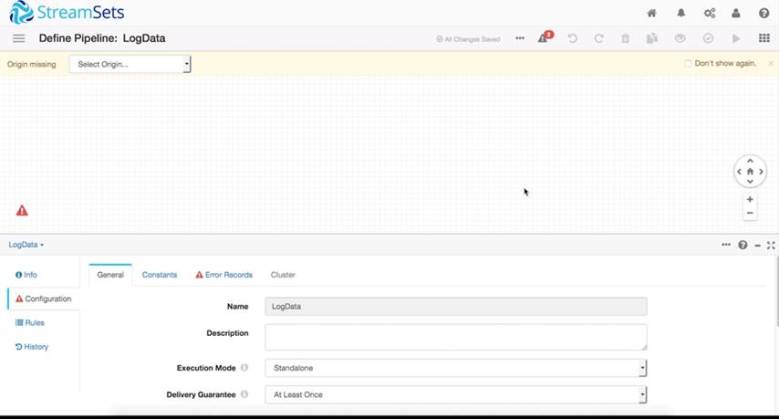This screenshot has width=779, height=419.
Task: Zoom in on the canvas with plus button
Action: point(750,199)
